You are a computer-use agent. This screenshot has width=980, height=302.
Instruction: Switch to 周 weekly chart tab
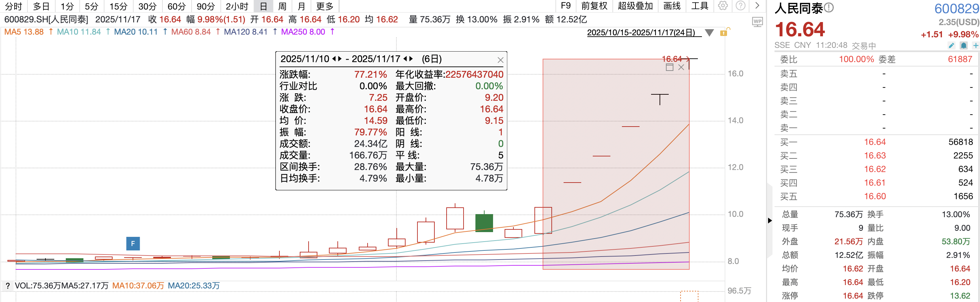tap(282, 6)
